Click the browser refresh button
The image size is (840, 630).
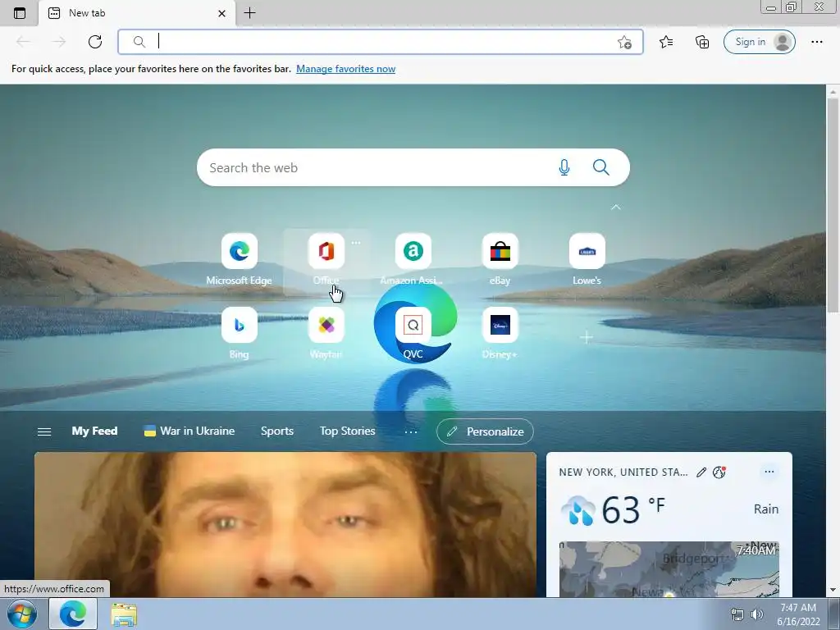point(95,42)
